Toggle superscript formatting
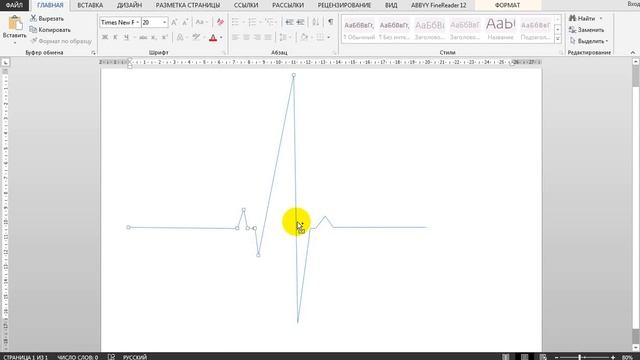 [x=164, y=38]
